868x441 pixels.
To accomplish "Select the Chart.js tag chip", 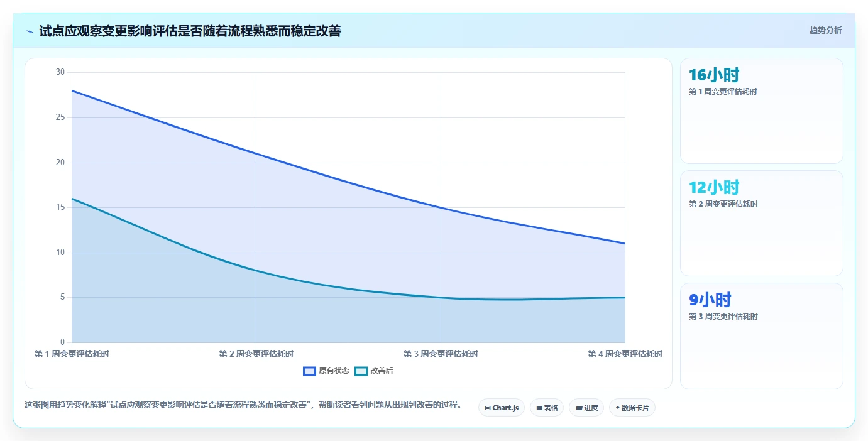I will tap(502, 408).
